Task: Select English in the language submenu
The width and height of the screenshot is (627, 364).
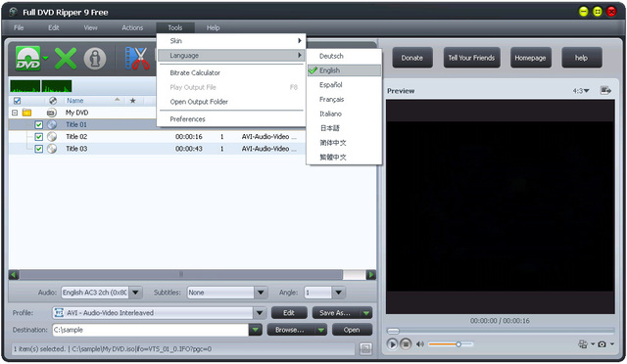Action: (x=344, y=70)
